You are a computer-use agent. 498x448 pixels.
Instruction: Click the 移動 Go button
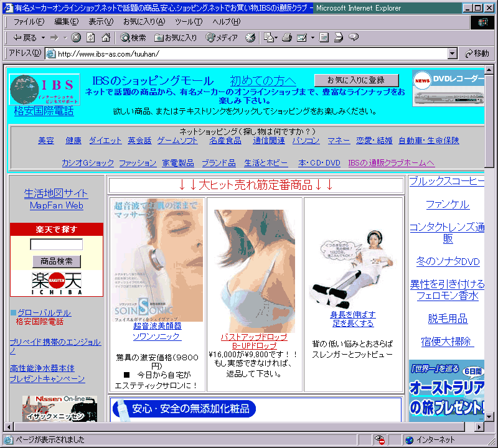477,54
